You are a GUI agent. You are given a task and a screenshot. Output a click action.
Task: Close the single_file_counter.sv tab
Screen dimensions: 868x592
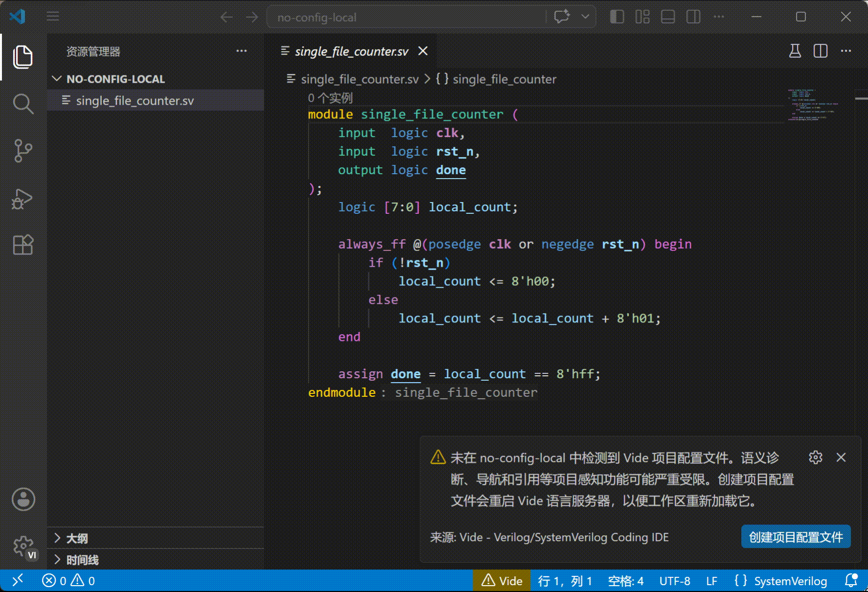pyautogui.click(x=423, y=51)
